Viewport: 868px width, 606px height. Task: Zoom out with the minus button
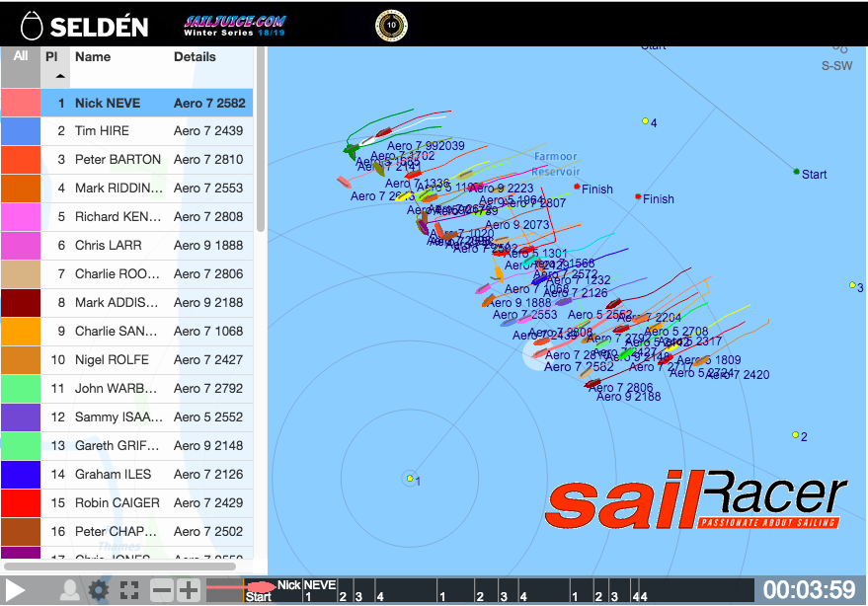162,590
